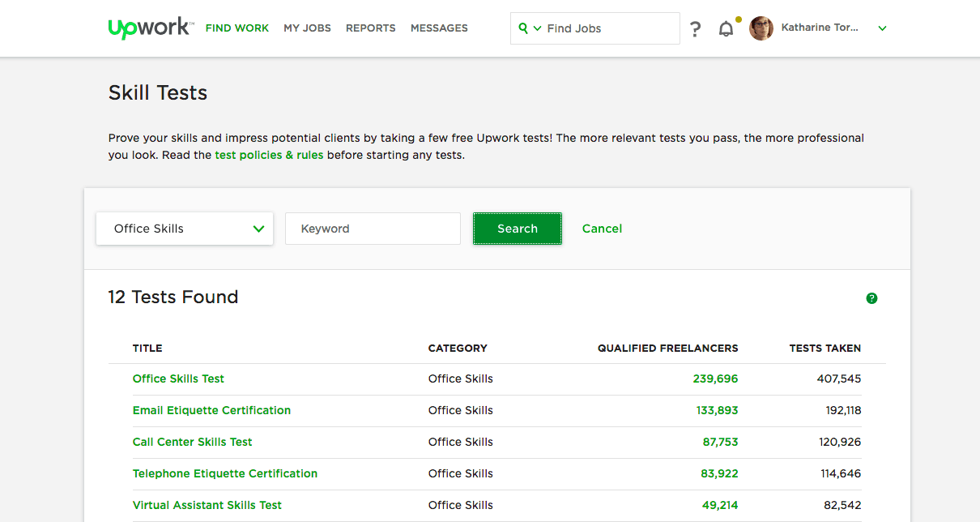Go to Find Work menu

tap(237, 28)
